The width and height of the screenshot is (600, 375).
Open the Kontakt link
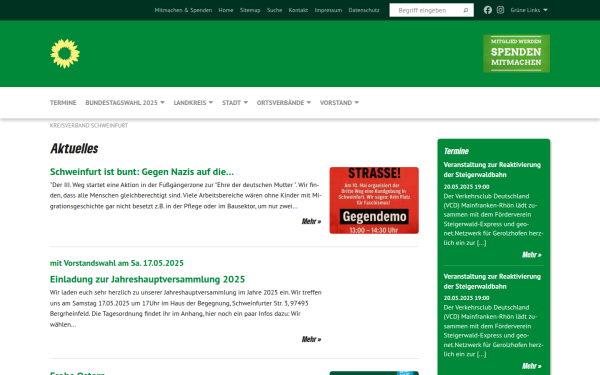(298, 10)
